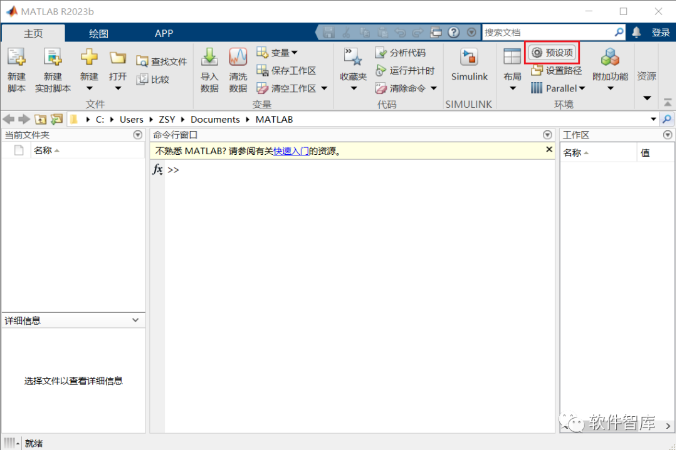Click the cut icon in quick access toolbar
676x450 pixels.
(x=347, y=32)
